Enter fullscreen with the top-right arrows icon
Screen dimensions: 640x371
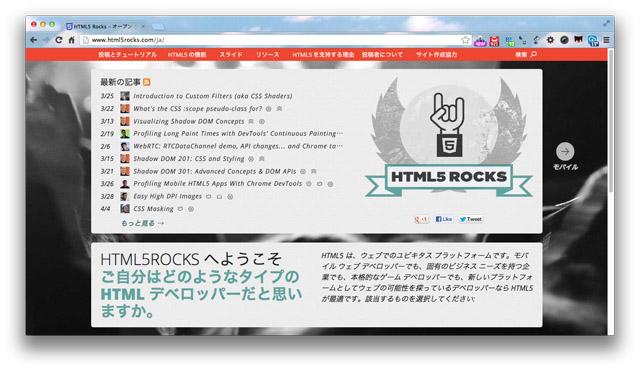607,24
